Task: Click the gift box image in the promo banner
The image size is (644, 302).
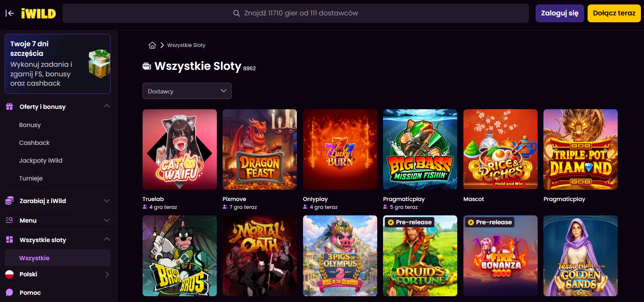Action: click(99, 63)
